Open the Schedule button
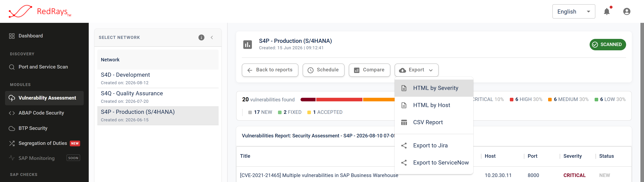Viewport: 644px width, 182px height. 323,70
